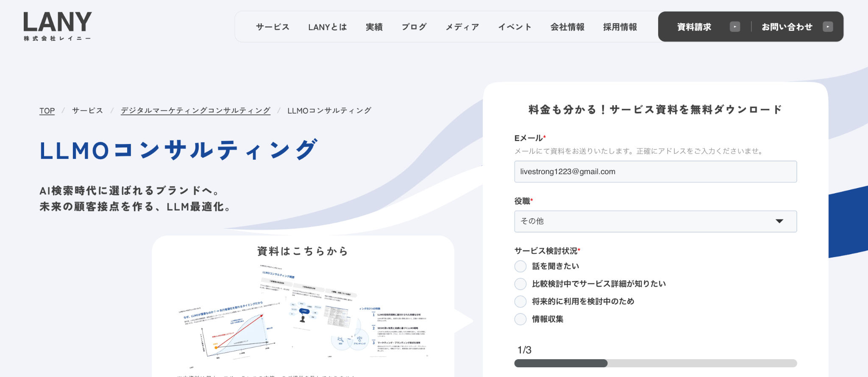Click the arrow icon beside お問い合わせ
The image size is (868, 377).
coord(827,27)
